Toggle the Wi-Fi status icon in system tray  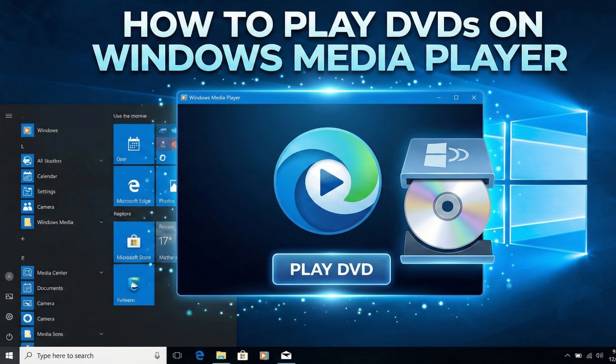tap(589, 355)
